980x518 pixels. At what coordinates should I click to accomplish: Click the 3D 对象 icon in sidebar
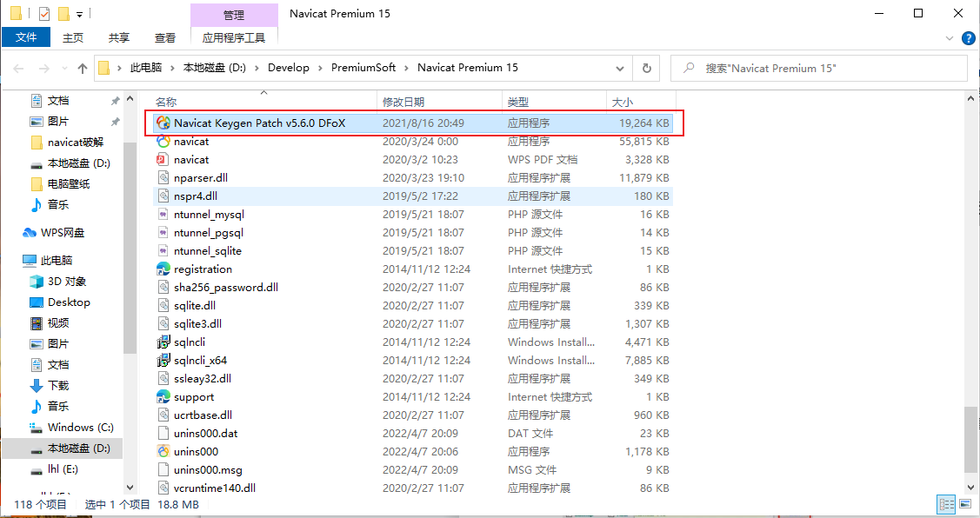37,282
